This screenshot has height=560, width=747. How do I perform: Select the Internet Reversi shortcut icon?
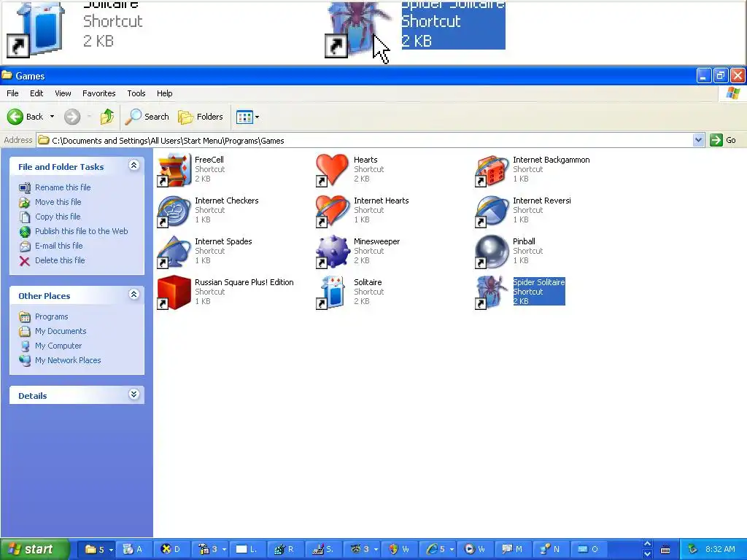click(492, 211)
